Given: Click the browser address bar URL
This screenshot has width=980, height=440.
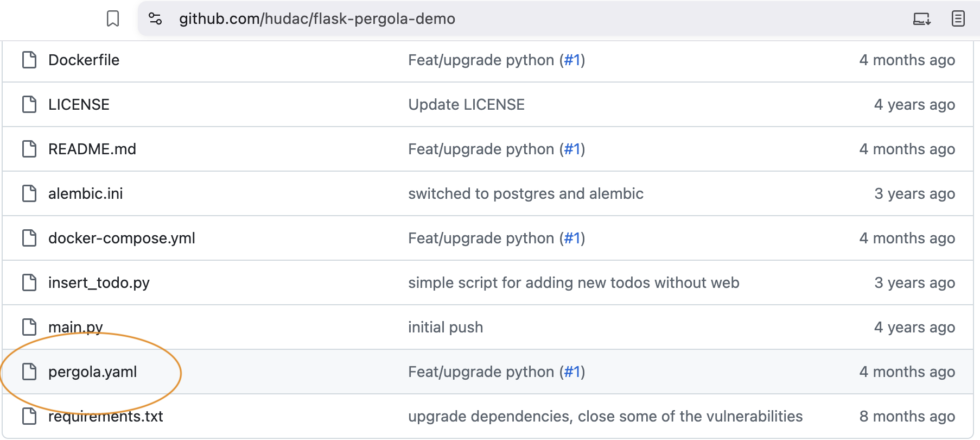Looking at the screenshot, I should coord(316,18).
